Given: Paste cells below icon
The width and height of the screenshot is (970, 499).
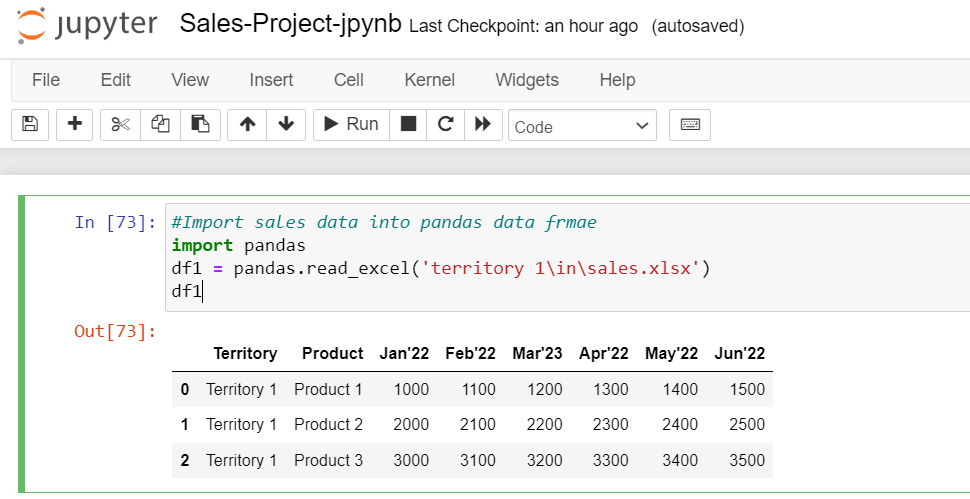Looking at the screenshot, I should pyautogui.click(x=200, y=125).
